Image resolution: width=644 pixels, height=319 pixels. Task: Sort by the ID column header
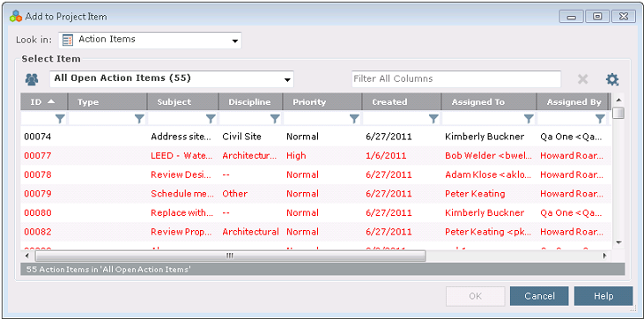coord(44,102)
